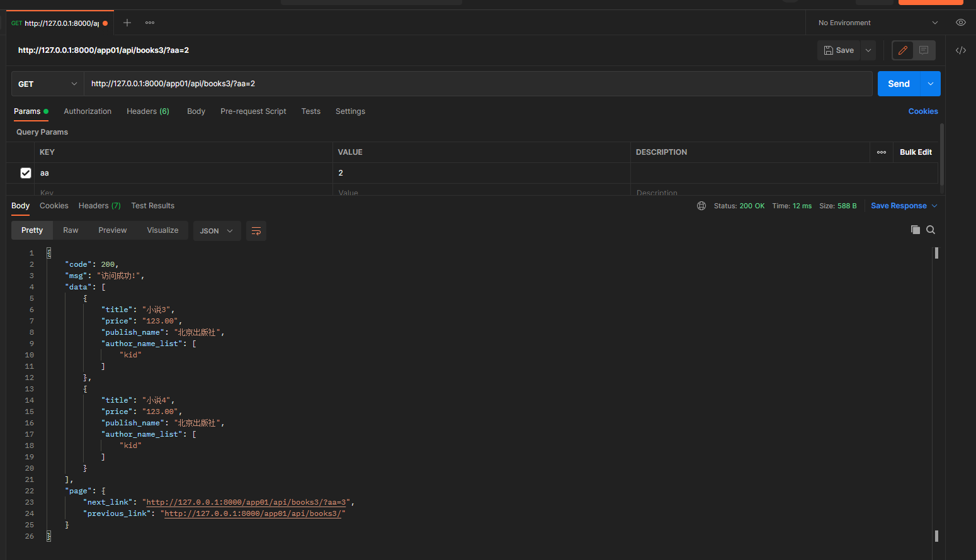This screenshot has width=976, height=560.
Task: Click the request title at top
Action: click(x=103, y=50)
